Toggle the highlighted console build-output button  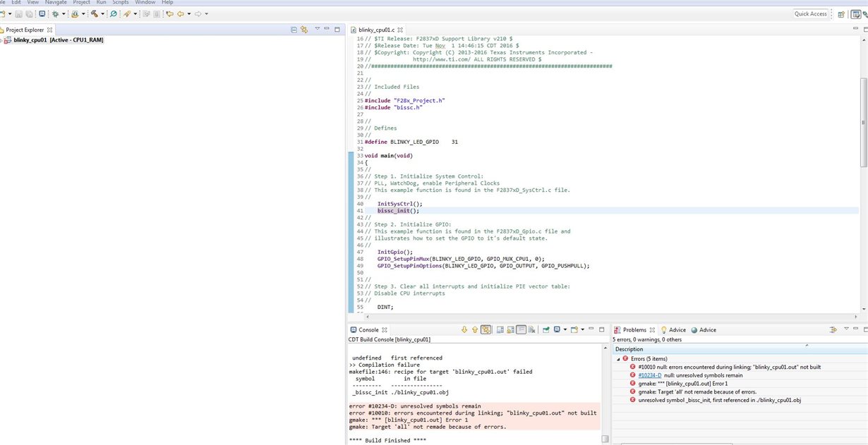point(486,329)
